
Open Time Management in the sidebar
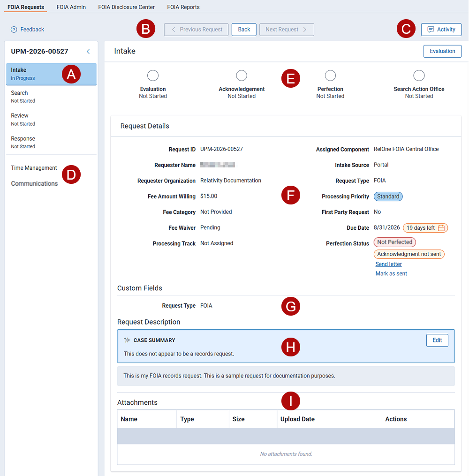click(x=34, y=168)
